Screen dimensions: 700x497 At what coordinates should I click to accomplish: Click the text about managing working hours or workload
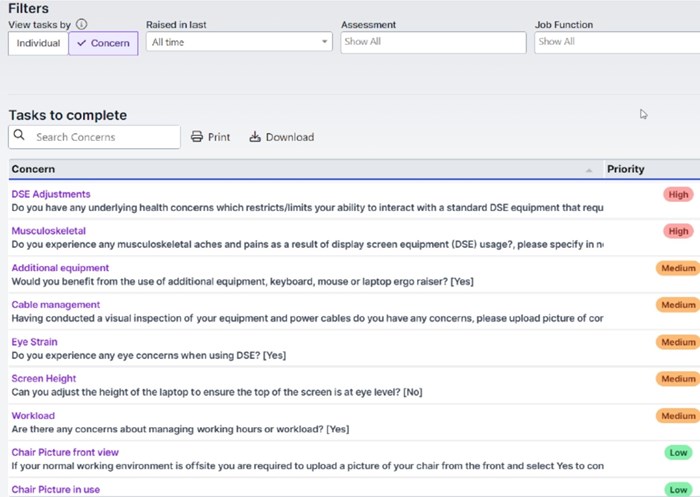tap(180, 429)
